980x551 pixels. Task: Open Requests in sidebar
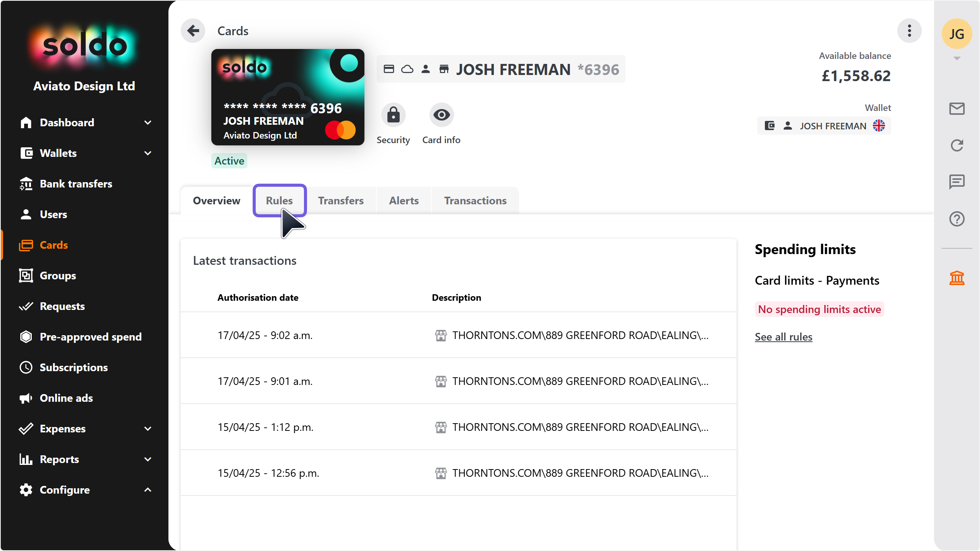62,306
